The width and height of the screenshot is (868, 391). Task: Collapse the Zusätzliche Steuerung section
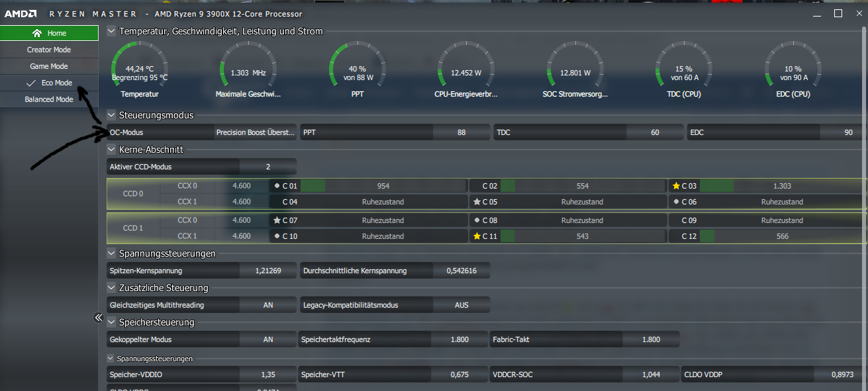point(111,288)
